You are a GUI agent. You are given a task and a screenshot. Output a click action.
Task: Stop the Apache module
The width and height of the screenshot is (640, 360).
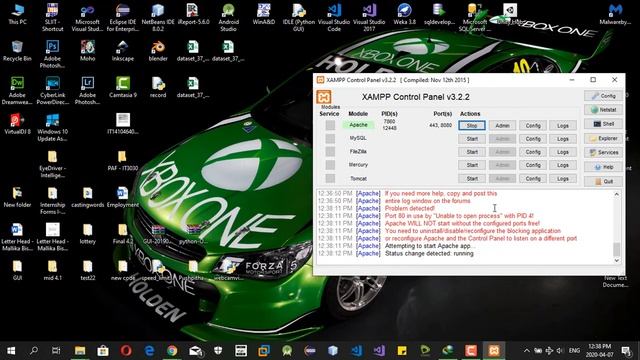coord(472,126)
